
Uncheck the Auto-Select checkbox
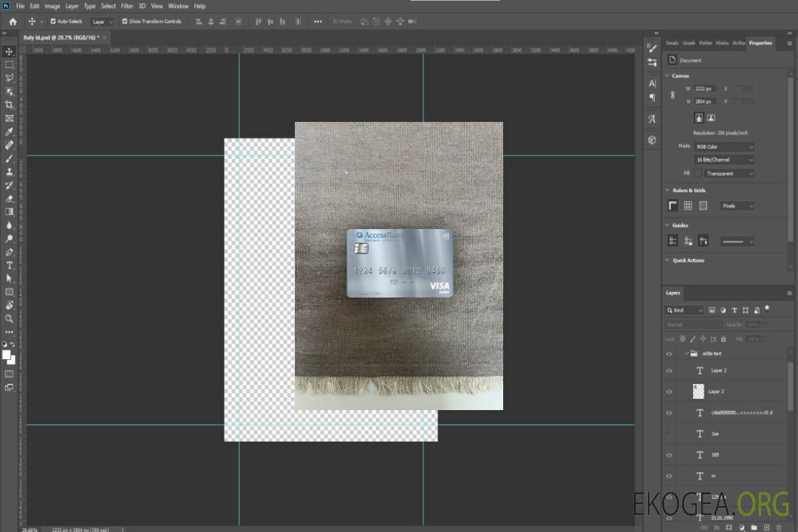coord(52,21)
